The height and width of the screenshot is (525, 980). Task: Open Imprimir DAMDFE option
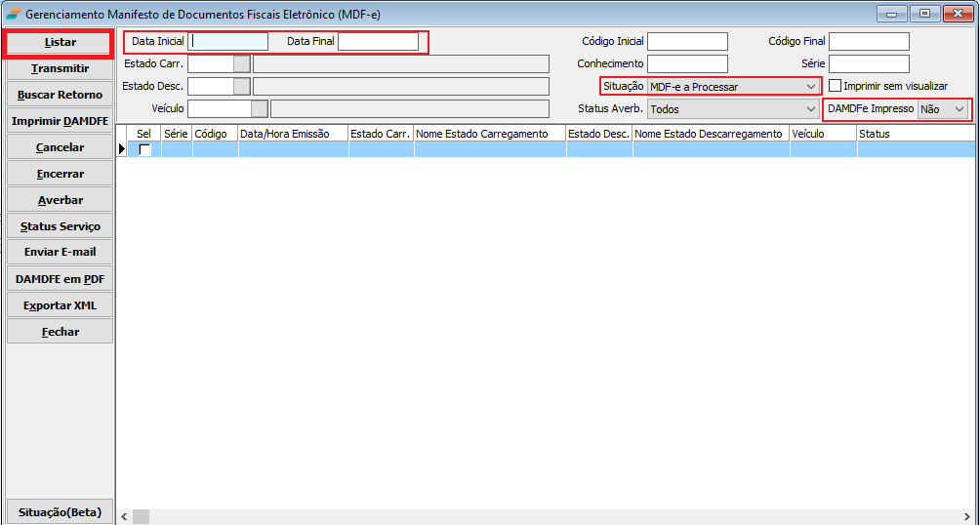pyautogui.click(x=60, y=121)
